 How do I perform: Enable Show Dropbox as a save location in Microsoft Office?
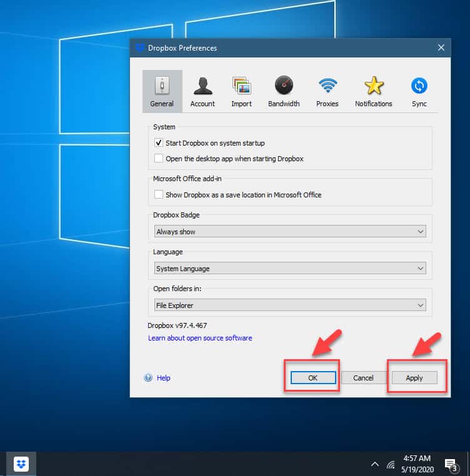click(159, 194)
